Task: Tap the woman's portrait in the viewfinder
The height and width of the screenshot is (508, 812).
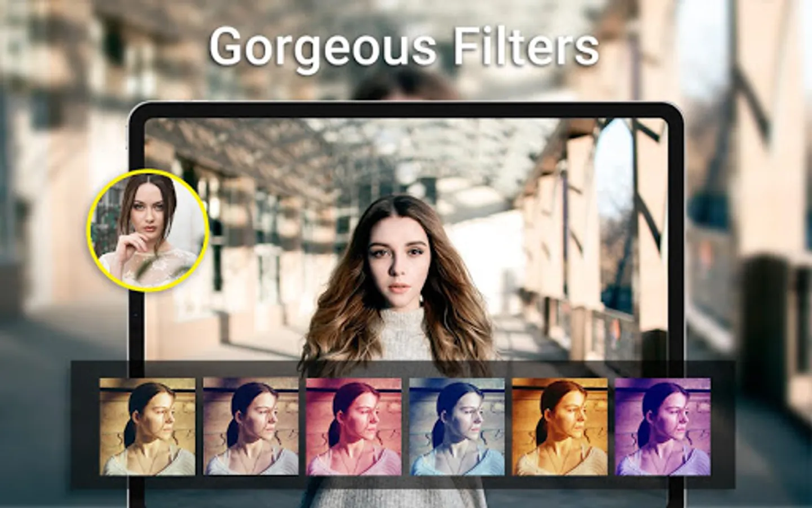Action: pyautogui.click(x=398, y=265)
